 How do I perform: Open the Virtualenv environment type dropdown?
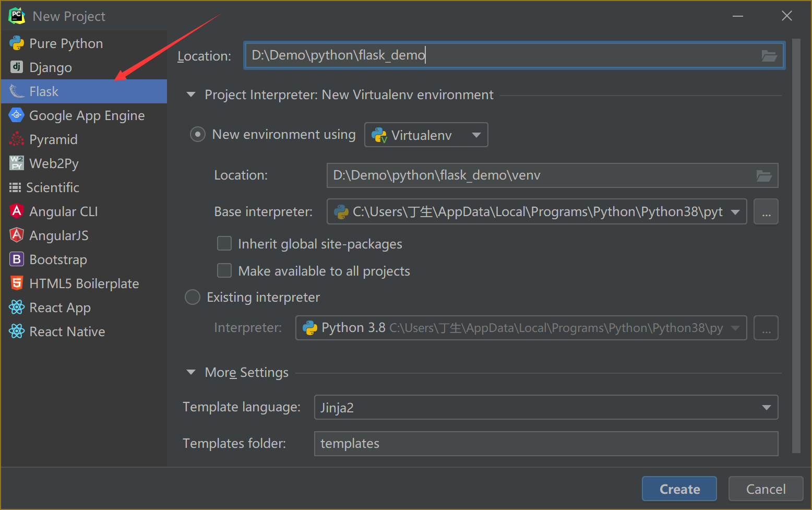[x=426, y=135]
